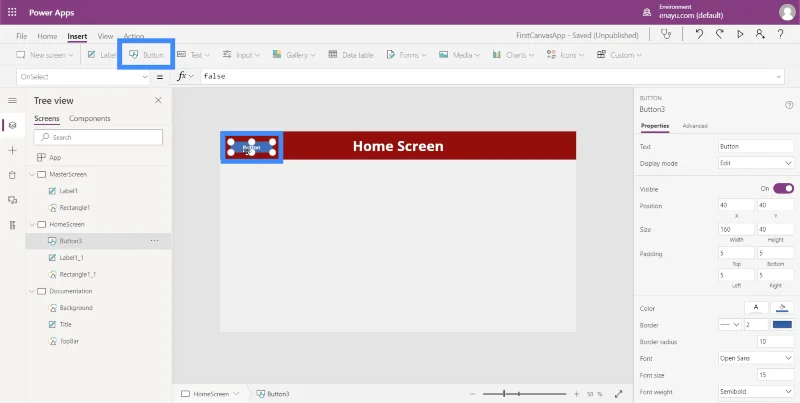
Task: Undo the last action
Action: point(699,34)
